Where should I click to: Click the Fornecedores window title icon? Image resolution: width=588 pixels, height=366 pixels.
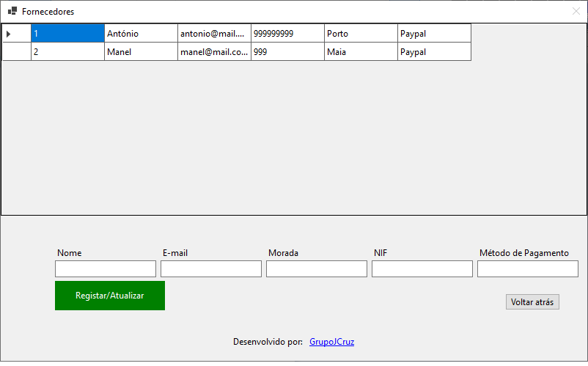12,12
